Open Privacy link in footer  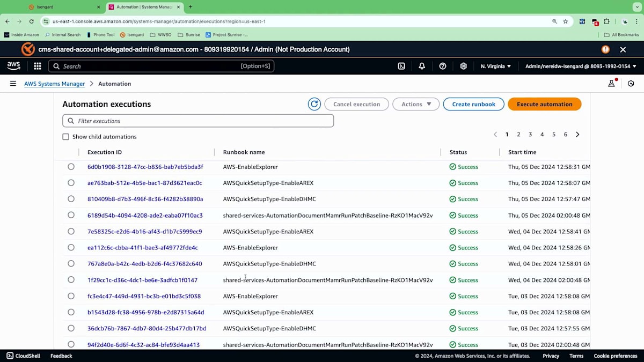[x=551, y=356]
